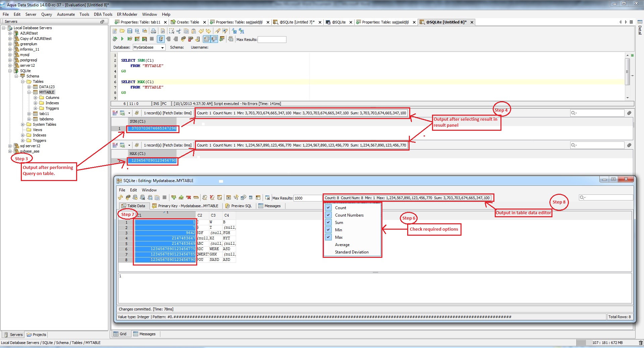Click the green Execute play icon

coord(122,39)
